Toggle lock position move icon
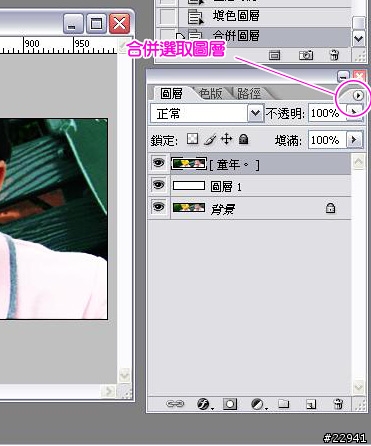This screenshot has width=371, height=446. coord(227,139)
